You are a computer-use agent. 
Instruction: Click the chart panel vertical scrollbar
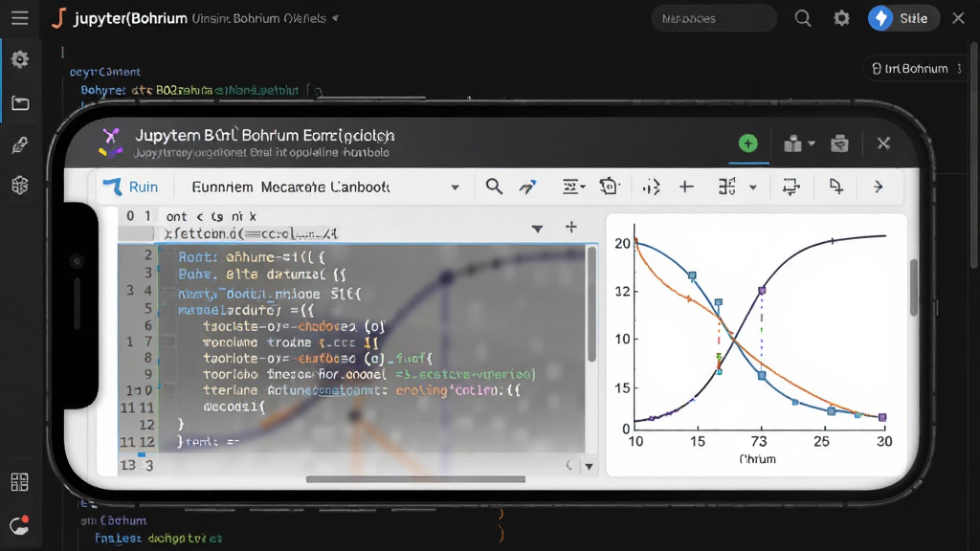point(913,287)
